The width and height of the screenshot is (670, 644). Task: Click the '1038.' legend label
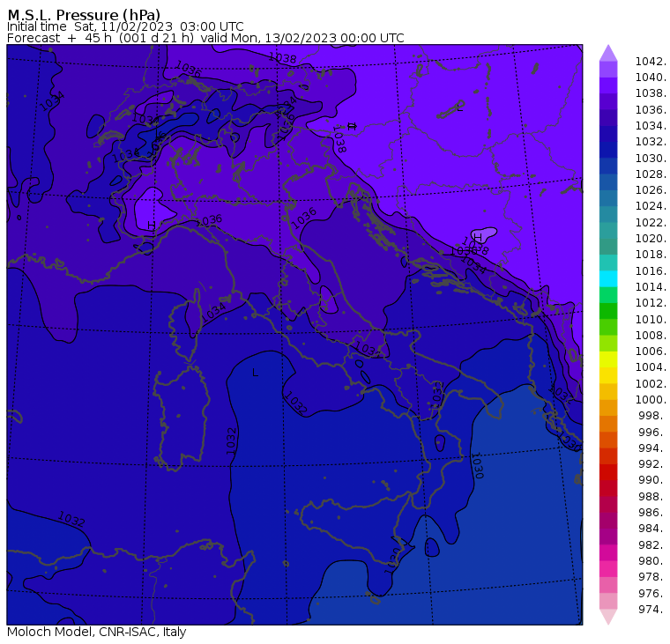[651, 93]
